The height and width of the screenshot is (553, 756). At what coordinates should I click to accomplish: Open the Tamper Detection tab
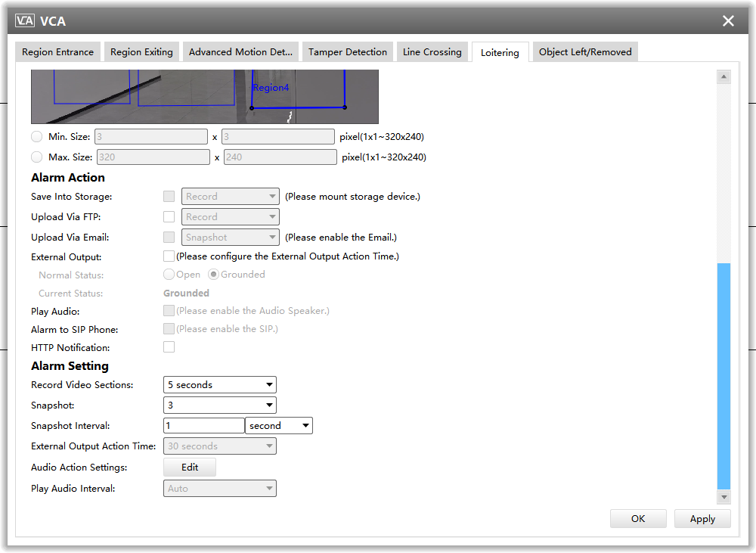click(348, 52)
